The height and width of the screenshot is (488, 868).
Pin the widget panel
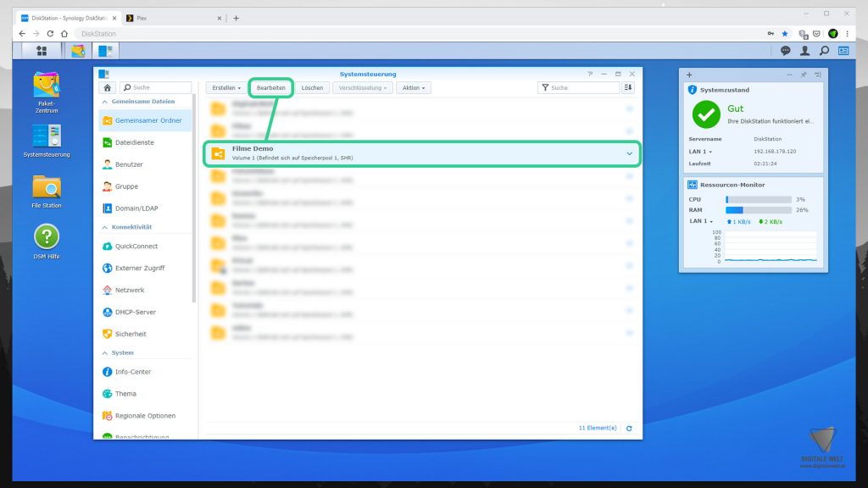(x=804, y=75)
